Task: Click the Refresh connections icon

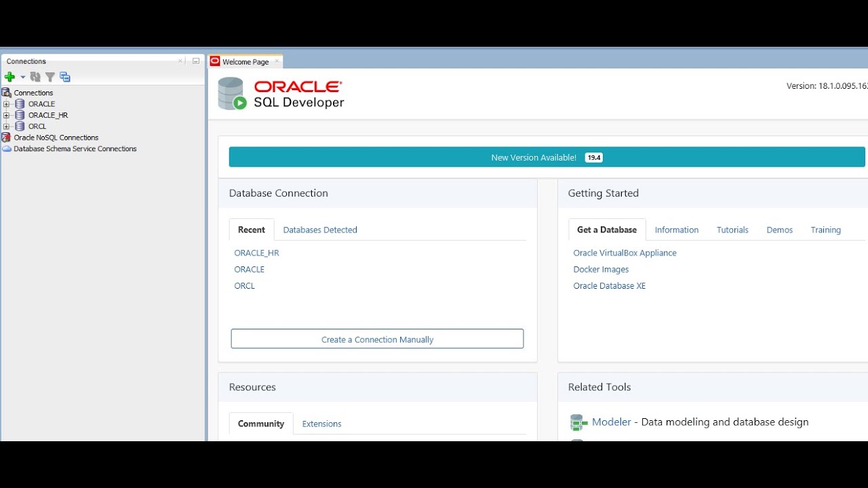Action: coord(35,77)
